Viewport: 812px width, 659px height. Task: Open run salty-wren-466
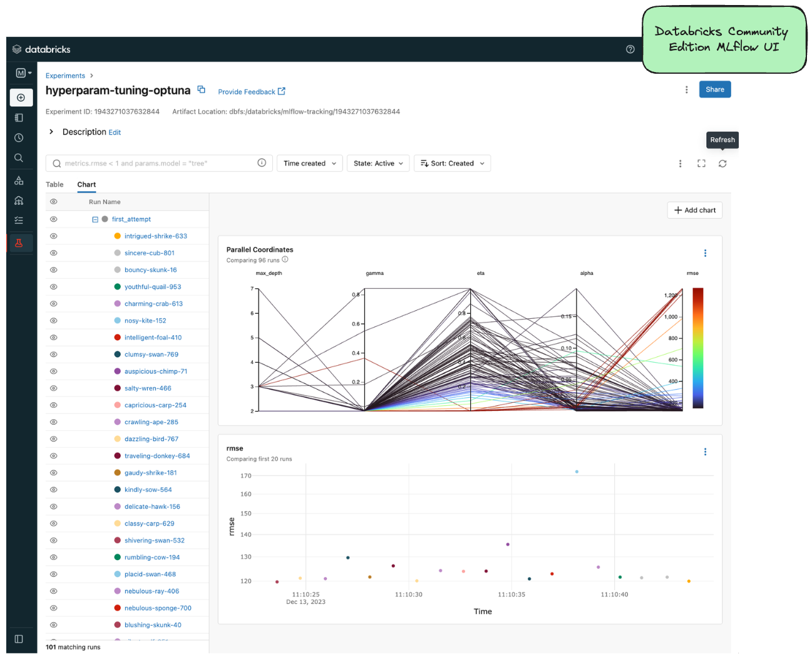(148, 388)
